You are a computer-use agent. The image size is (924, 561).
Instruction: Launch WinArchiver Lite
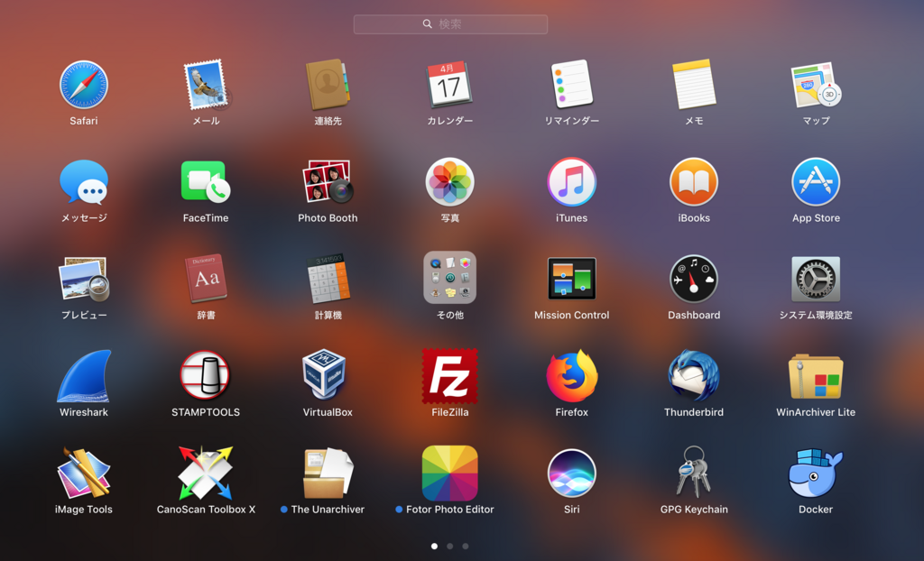tap(816, 376)
